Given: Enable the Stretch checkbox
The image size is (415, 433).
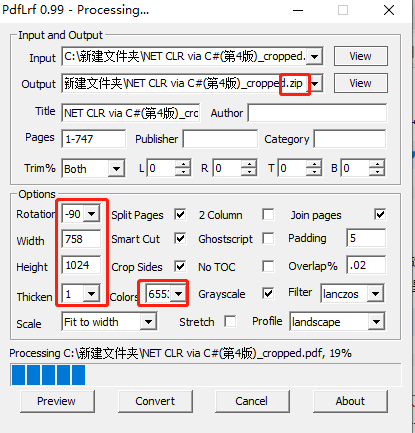Looking at the screenshot, I should click(x=231, y=322).
